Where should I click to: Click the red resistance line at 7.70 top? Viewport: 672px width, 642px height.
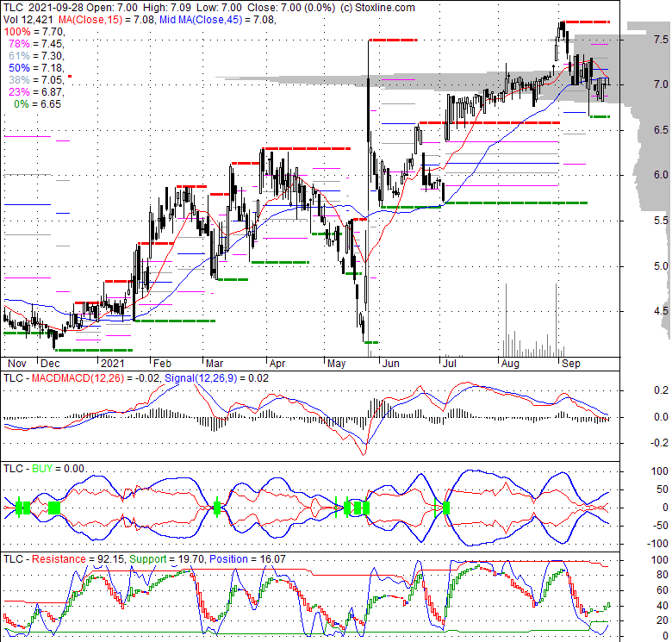click(587, 22)
